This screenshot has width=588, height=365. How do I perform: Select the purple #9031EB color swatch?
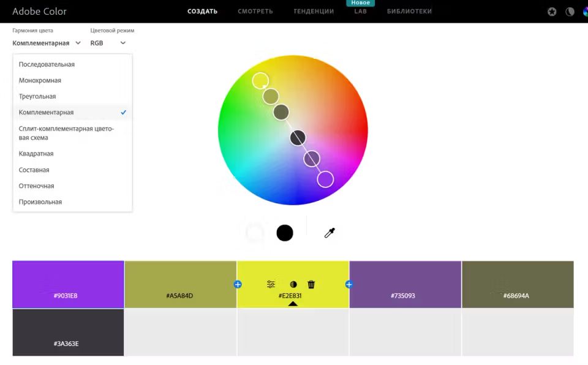tap(68, 284)
